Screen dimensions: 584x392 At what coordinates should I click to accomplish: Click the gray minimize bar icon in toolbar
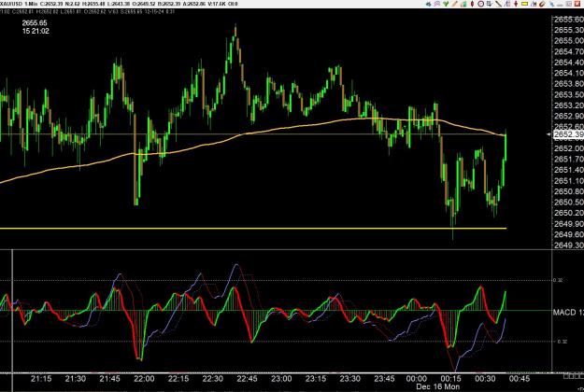click(x=560, y=5)
